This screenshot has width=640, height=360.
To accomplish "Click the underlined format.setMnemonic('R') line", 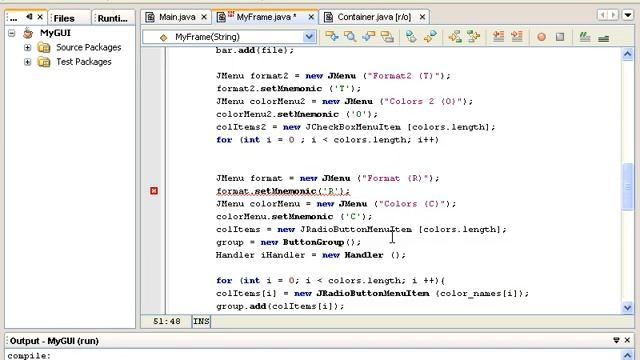I will pos(283,191).
